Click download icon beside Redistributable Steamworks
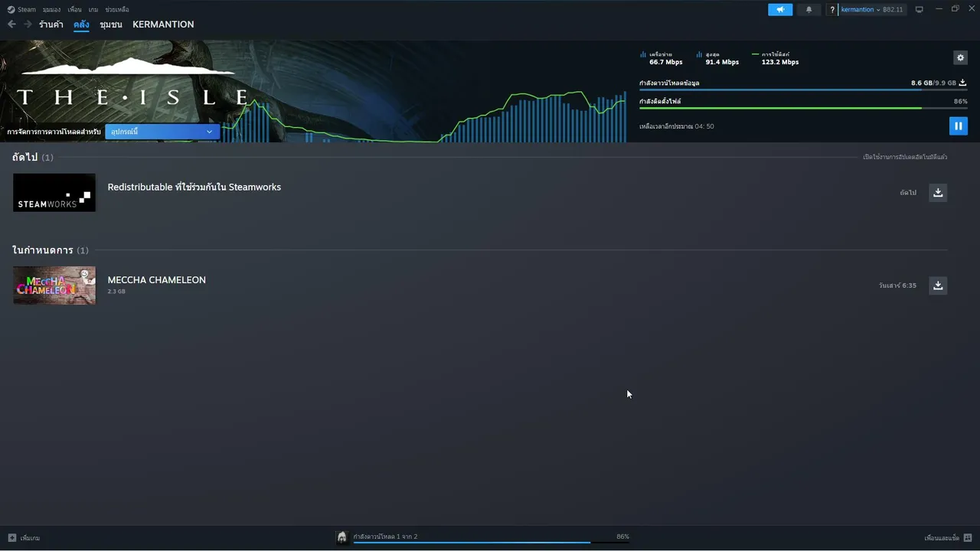 (x=938, y=193)
